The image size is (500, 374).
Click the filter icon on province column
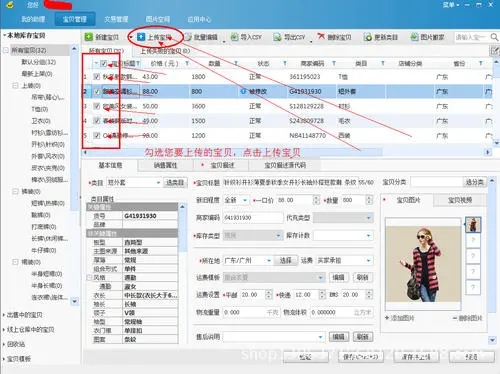click(480, 63)
